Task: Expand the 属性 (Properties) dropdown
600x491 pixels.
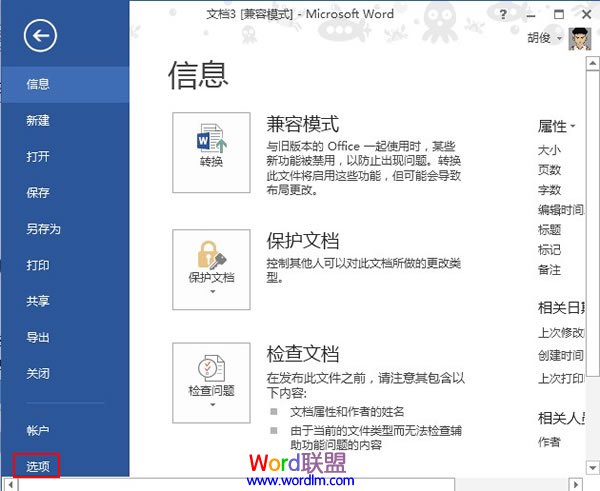Action: pyautogui.click(x=557, y=126)
